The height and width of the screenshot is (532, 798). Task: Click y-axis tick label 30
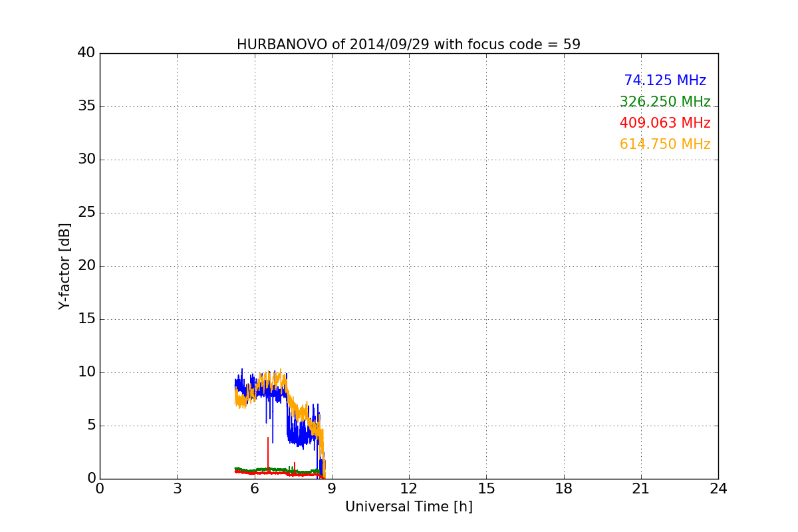coord(86,160)
